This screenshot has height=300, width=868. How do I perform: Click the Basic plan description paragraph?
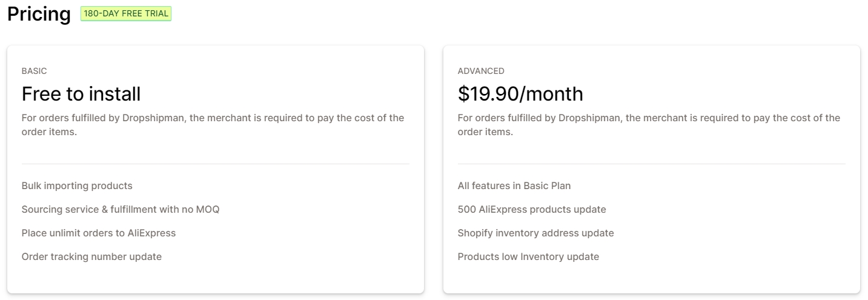coord(213,124)
